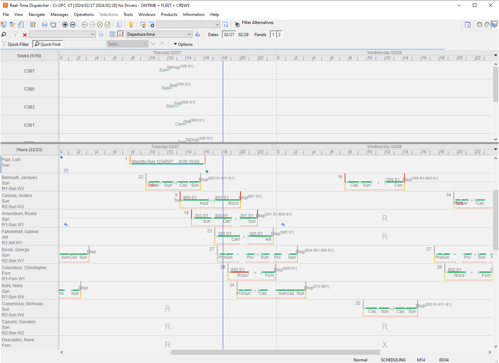
Task: Click the Tasks (5/16) column header
Action: click(x=29, y=56)
